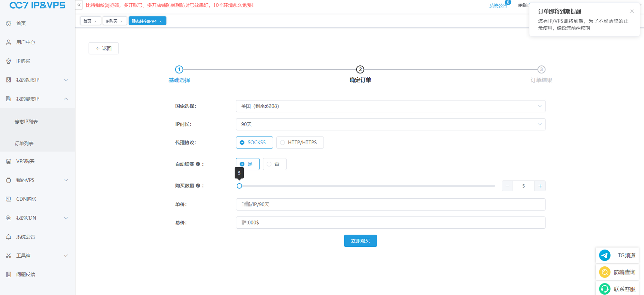Select HTTP/HTTPS as the proxy protocol
Image resolution: width=644 pixels, height=295 pixels.
click(300, 142)
